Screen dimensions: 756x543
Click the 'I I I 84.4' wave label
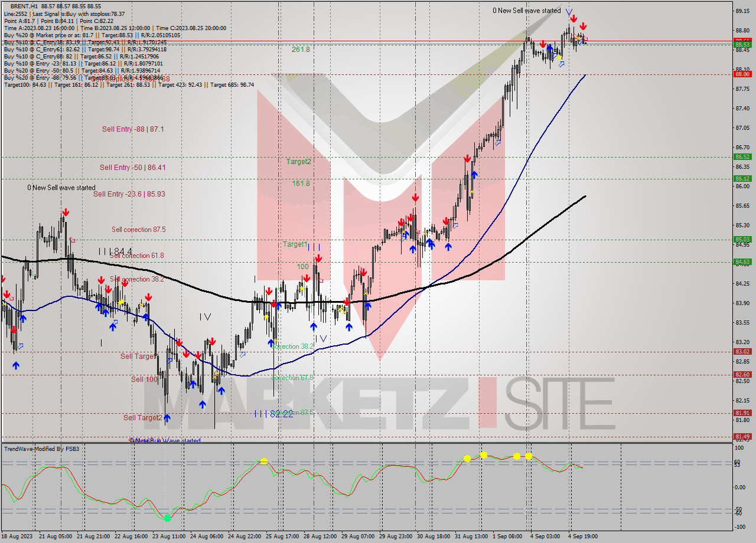(115, 251)
